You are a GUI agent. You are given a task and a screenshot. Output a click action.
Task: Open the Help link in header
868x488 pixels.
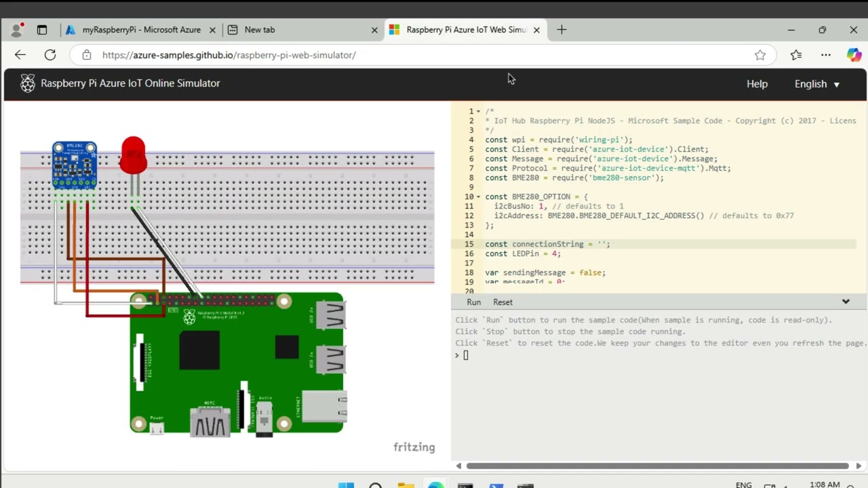[757, 84]
